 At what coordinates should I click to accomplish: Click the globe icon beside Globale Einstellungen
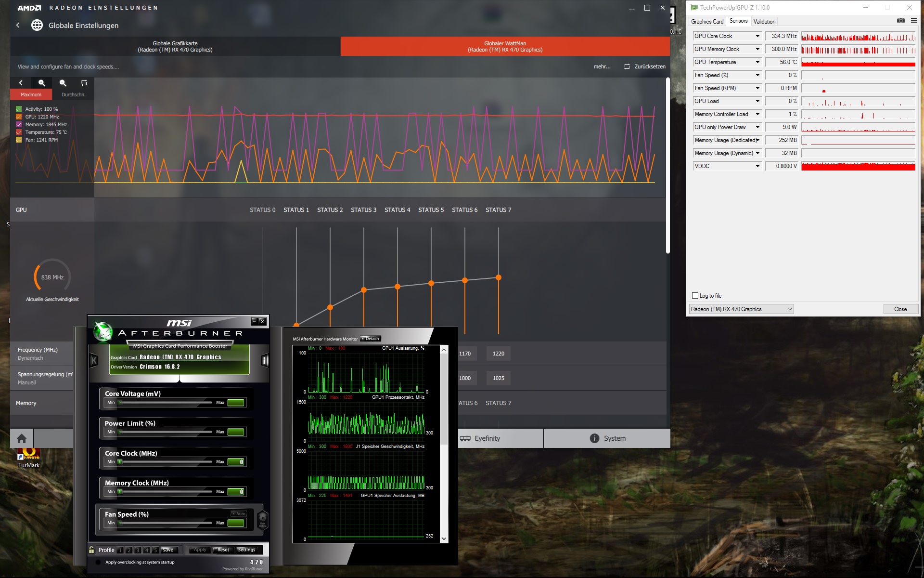pos(37,25)
